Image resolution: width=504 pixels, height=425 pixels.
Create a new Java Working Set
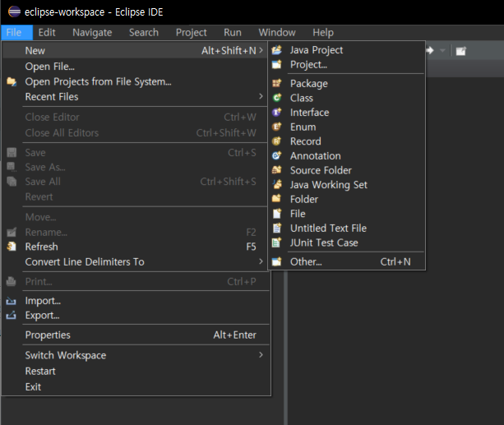346,184
